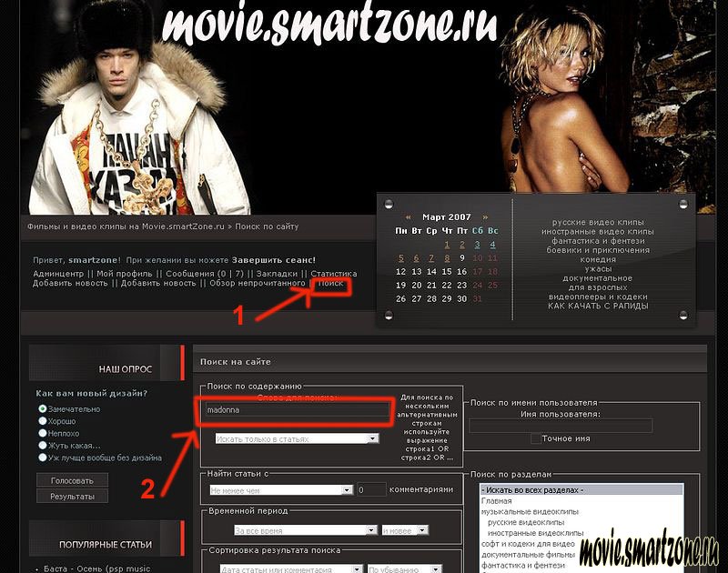Click the 'Голосовать' button
This screenshot has height=573, width=728.
[x=72, y=480]
